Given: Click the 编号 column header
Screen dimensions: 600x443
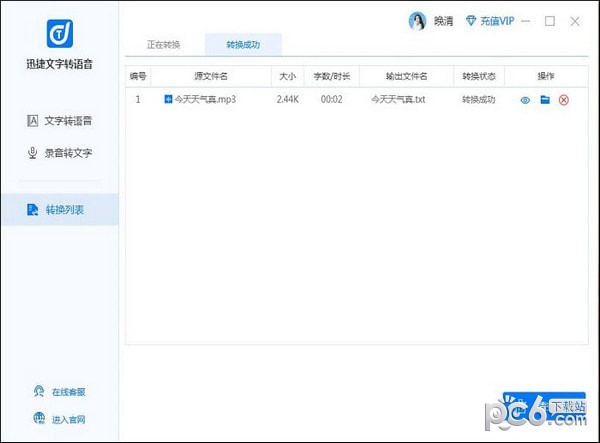Looking at the screenshot, I should tap(138, 76).
